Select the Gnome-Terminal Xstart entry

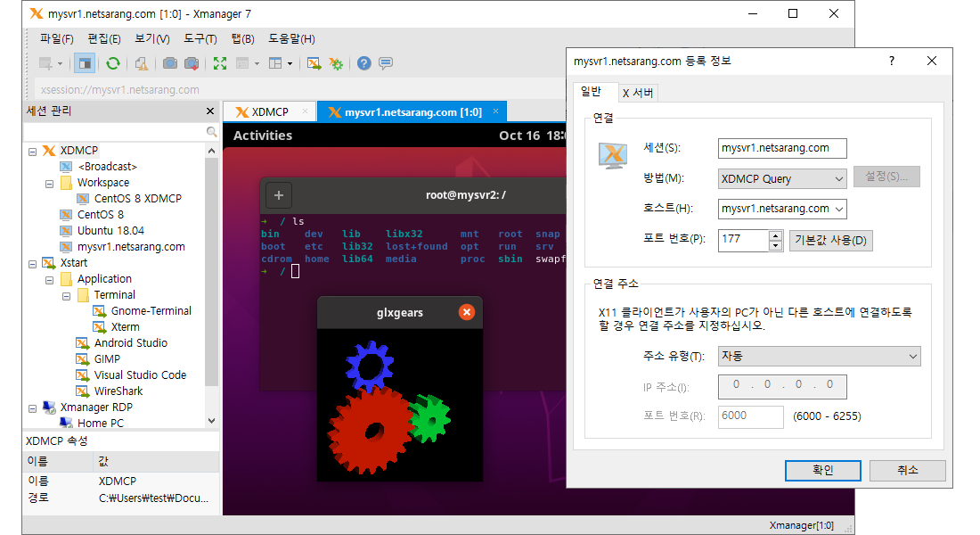coord(151,311)
